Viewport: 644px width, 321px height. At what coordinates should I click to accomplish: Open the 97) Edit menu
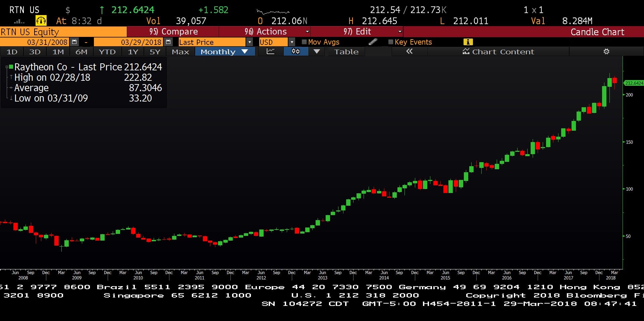(x=357, y=31)
